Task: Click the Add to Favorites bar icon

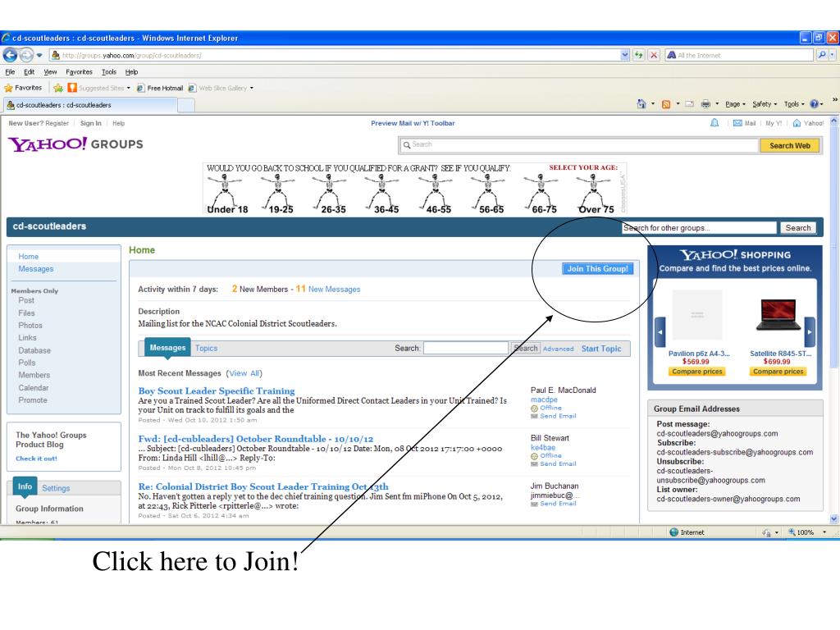Action: [x=58, y=88]
